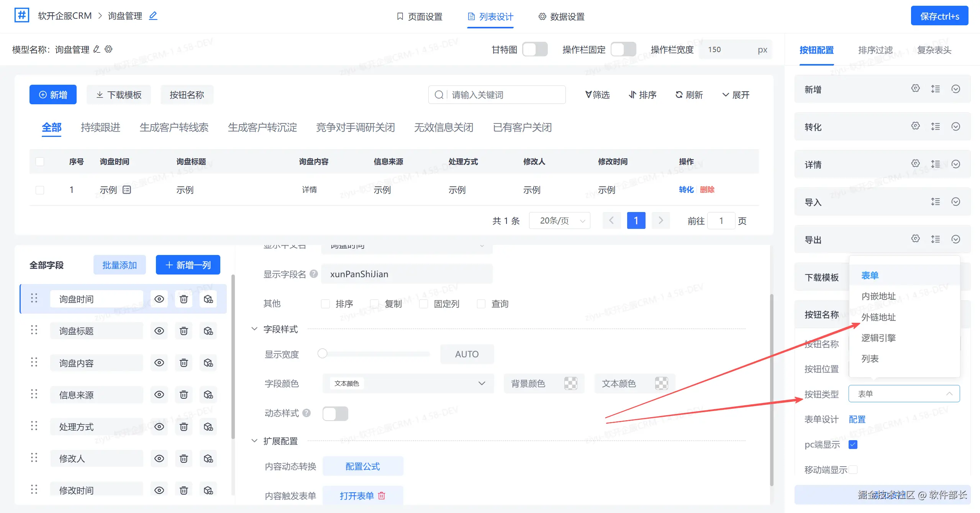The height and width of the screenshot is (513, 980).
Task: Open gear settings next to model name
Action: click(108, 49)
